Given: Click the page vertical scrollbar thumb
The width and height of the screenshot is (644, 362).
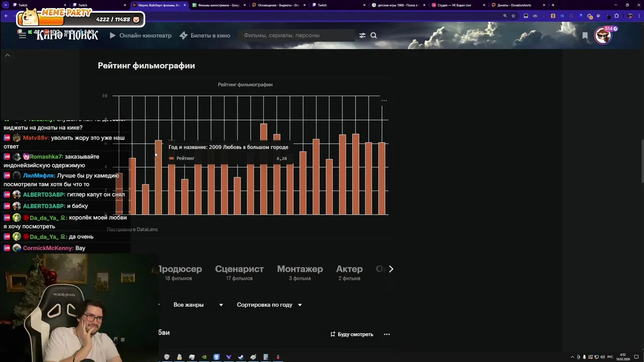Looking at the screenshot, I should [x=641, y=161].
